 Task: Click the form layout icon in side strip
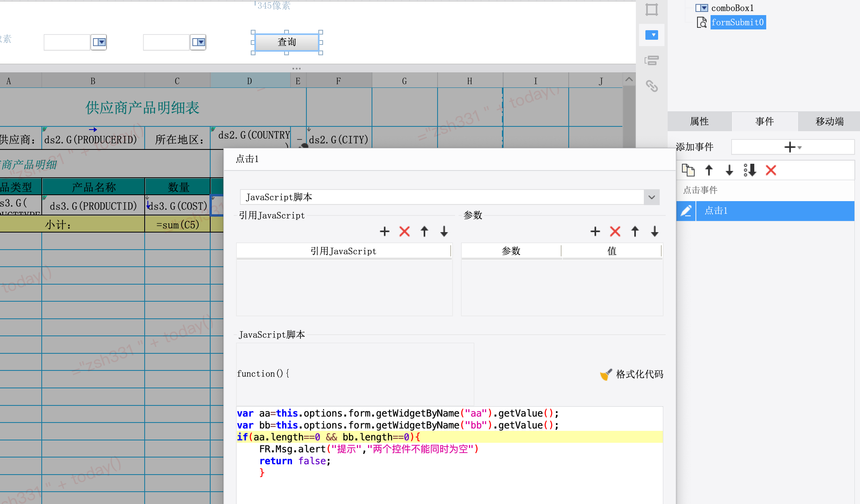(x=652, y=60)
